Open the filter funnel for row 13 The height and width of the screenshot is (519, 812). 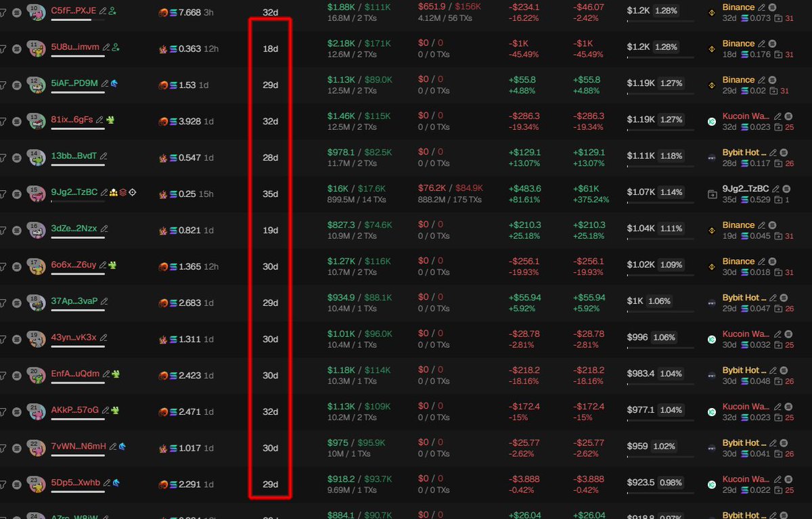(3, 122)
